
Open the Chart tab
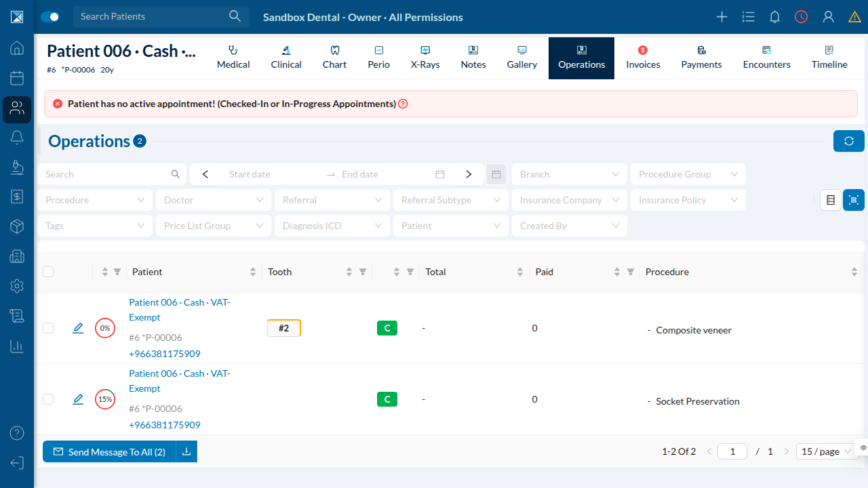pyautogui.click(x=334, y=58)
